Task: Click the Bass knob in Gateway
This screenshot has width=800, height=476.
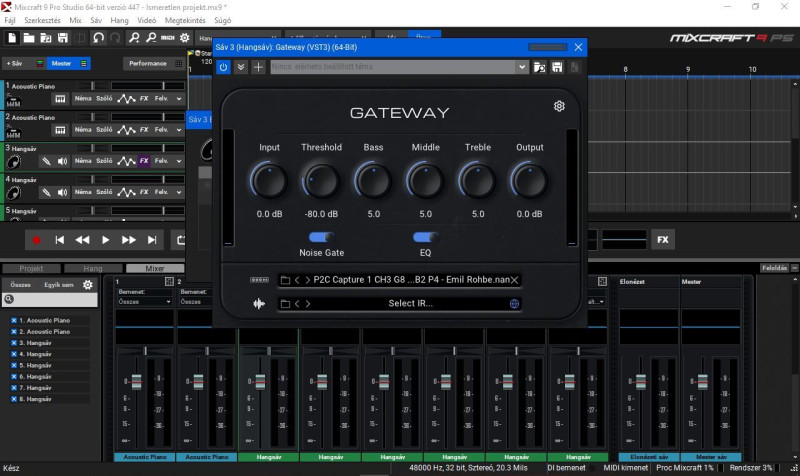Action: [373, 181]
